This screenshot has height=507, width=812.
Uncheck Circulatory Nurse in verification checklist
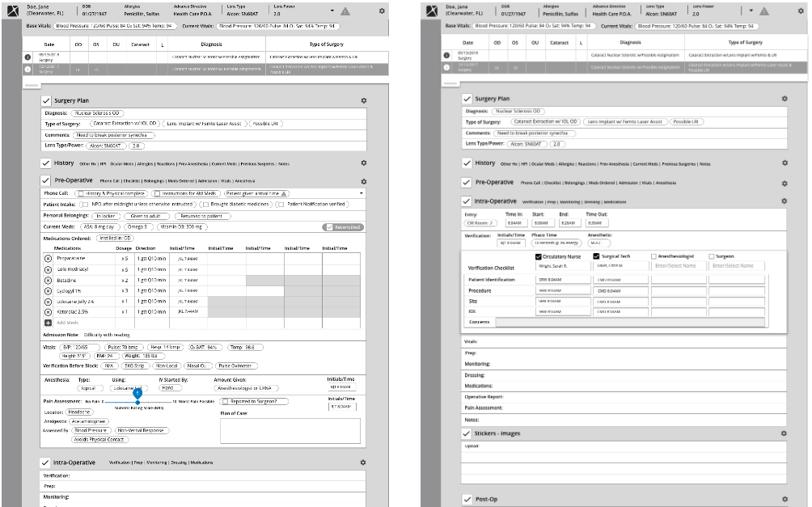[539, 256]
